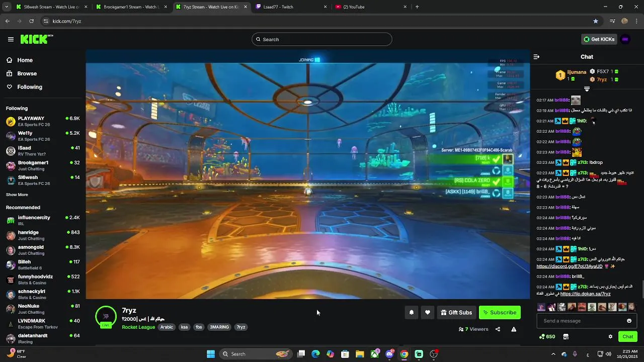Open Billeh recommended channel
The height and width of the screenshot is (362, 644).
[x=43, y=264]
